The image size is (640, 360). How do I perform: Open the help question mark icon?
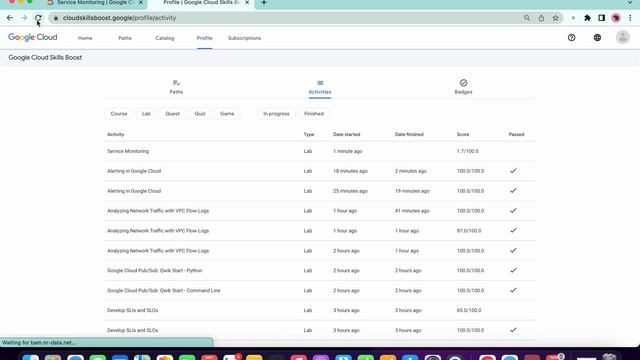[x=571, y=38]
